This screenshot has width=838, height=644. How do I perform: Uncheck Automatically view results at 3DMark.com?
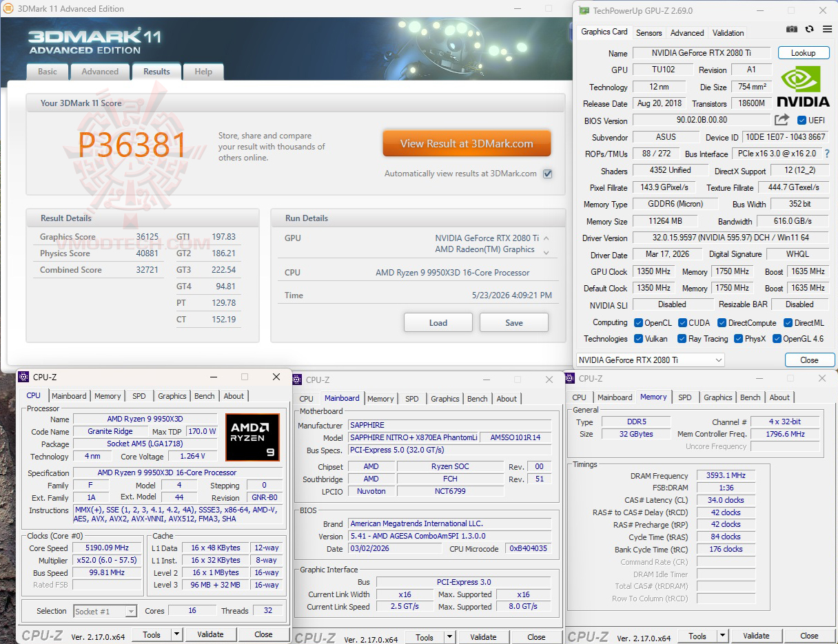(x=547, y=174)
